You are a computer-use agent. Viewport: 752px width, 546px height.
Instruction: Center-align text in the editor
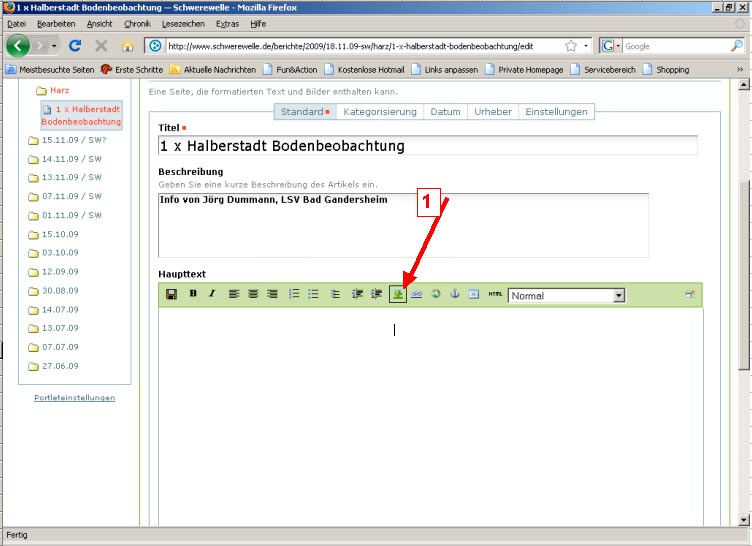click(253, 295)
